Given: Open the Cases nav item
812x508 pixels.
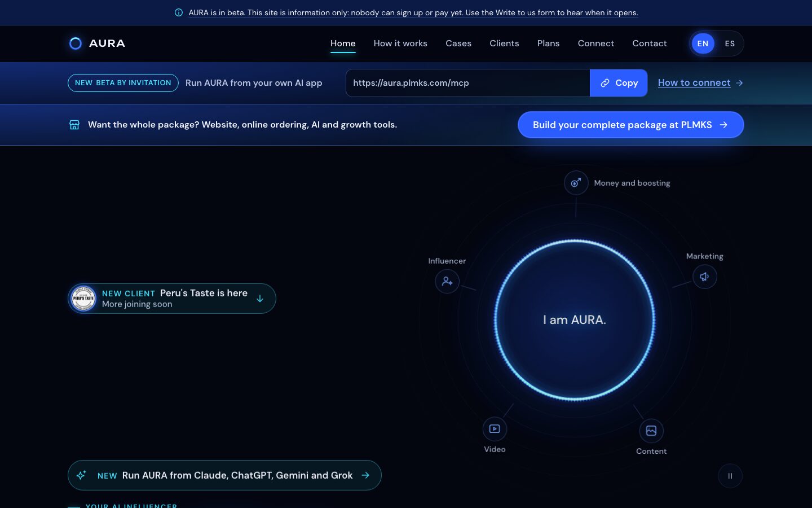Looking at the screenshot, I should pos(458,43).
